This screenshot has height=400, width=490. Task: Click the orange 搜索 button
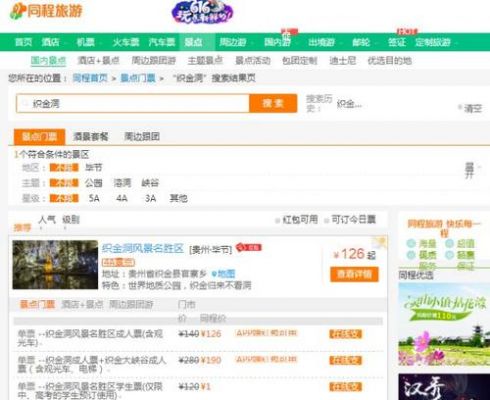(x=273, y=103)
